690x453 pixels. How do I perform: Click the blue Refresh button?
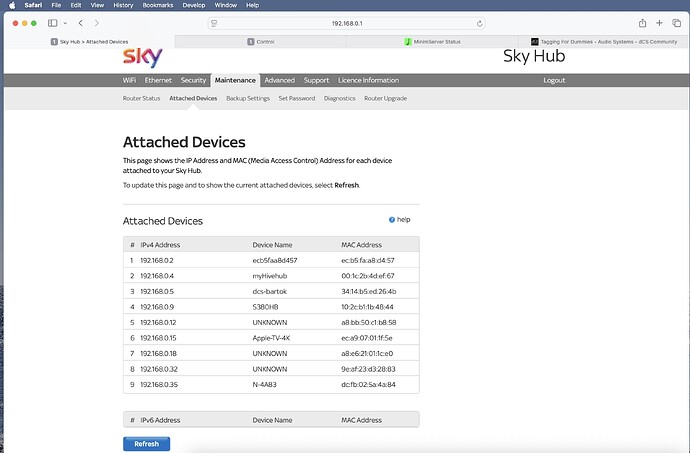click(147, 444)
